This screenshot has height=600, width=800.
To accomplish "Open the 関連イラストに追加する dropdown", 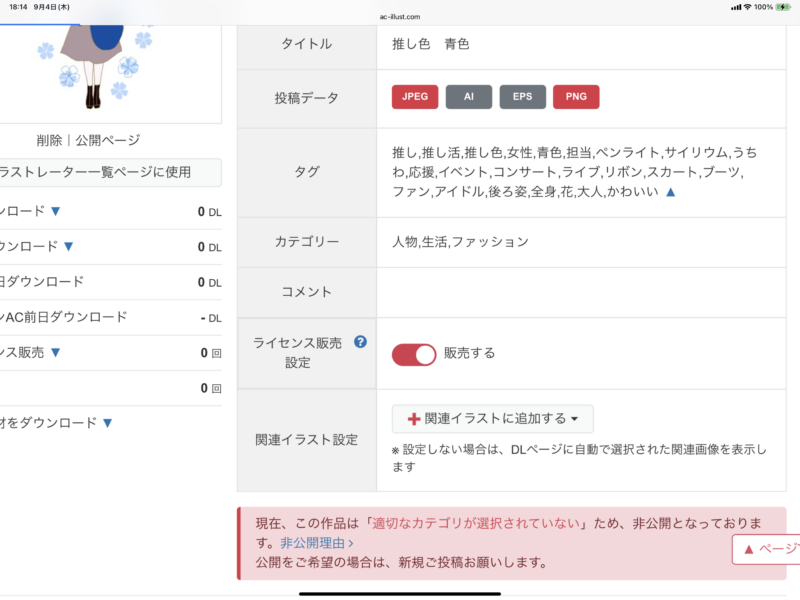I will tap(492, 419).
